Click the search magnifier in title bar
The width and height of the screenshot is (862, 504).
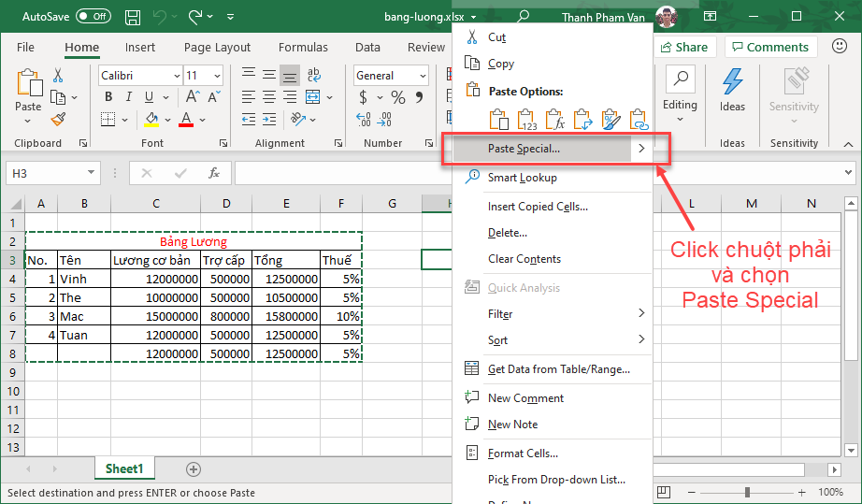pos(524,17)
